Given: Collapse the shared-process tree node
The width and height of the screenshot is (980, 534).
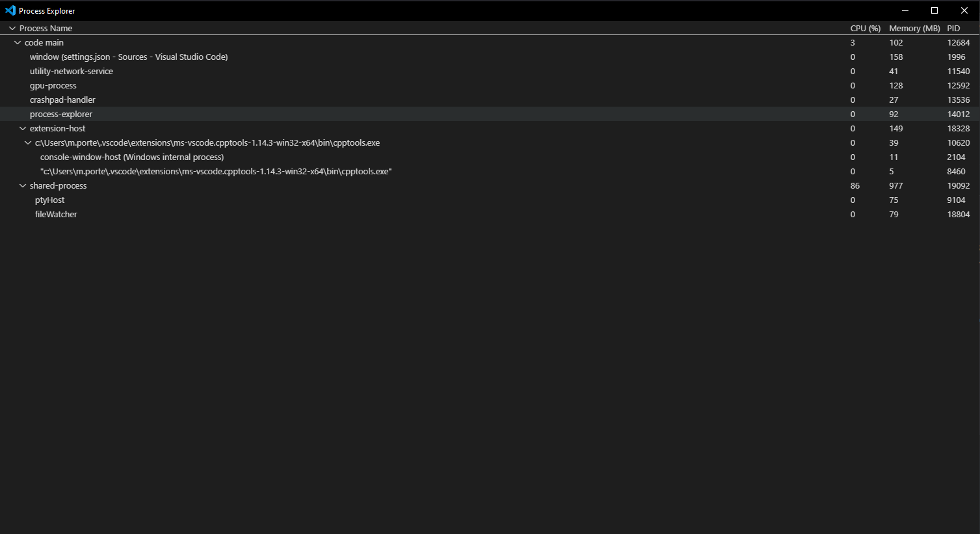Looking at the screenshot, I should coord(23,185).
